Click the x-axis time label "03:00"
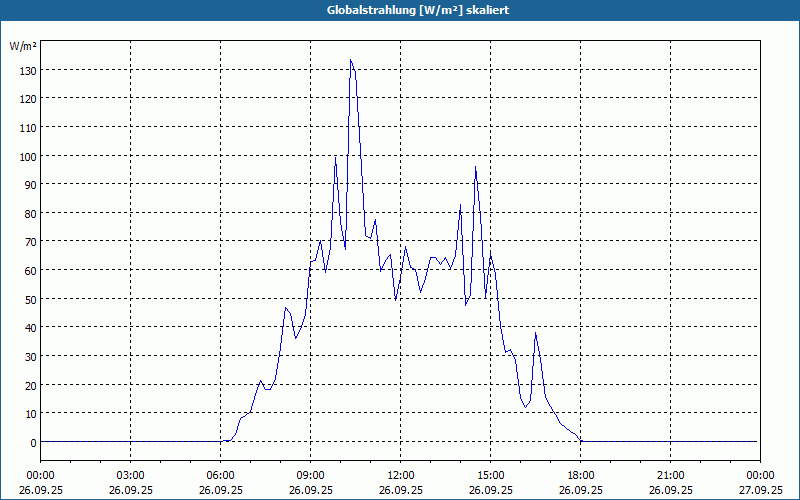 (131, 476)
